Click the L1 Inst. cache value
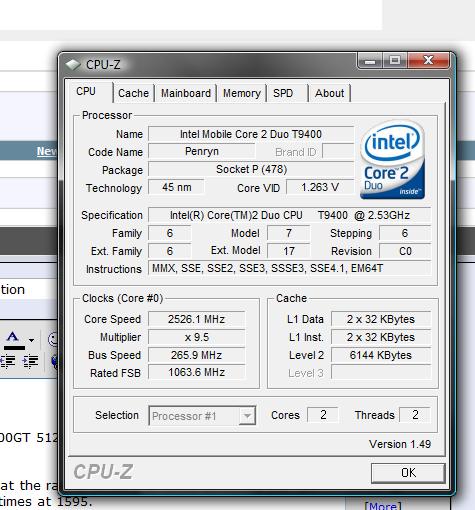 381,337
